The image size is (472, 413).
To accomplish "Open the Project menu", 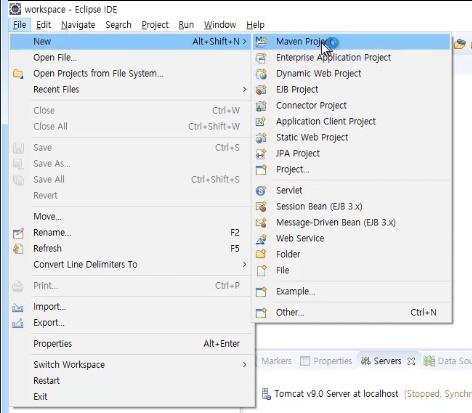I will pos(155,25).
